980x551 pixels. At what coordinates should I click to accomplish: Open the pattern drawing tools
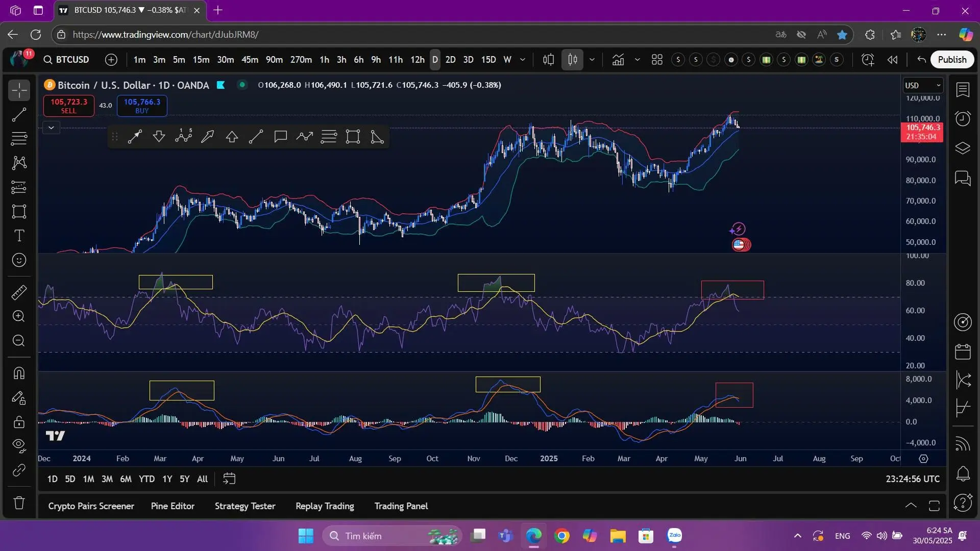pos(19,163)
